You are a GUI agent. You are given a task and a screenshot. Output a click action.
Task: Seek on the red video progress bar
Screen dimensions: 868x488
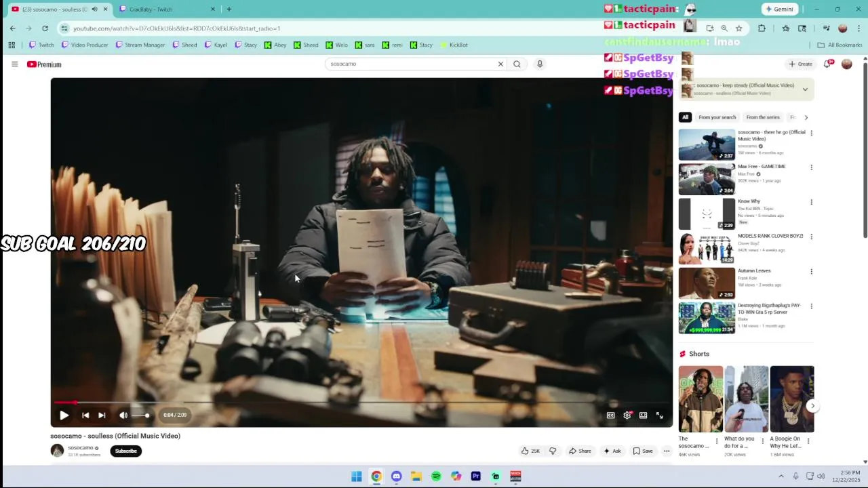coord(361,403)
